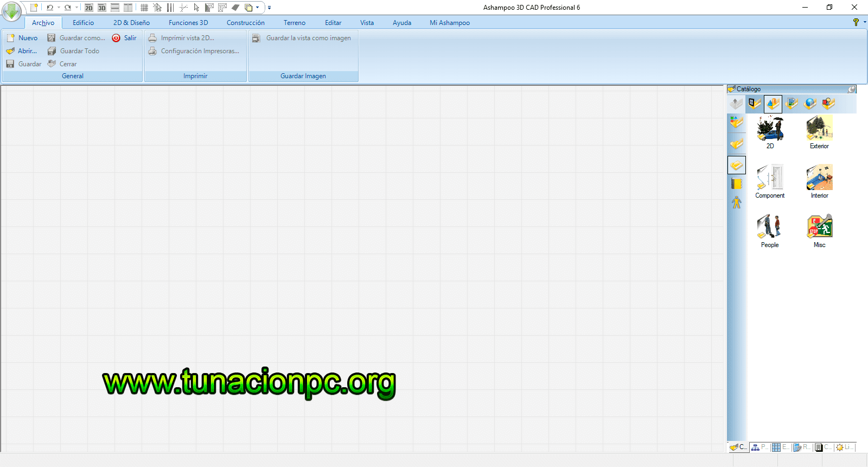Click the stacked layers icon in toolbar

[248, 8]
